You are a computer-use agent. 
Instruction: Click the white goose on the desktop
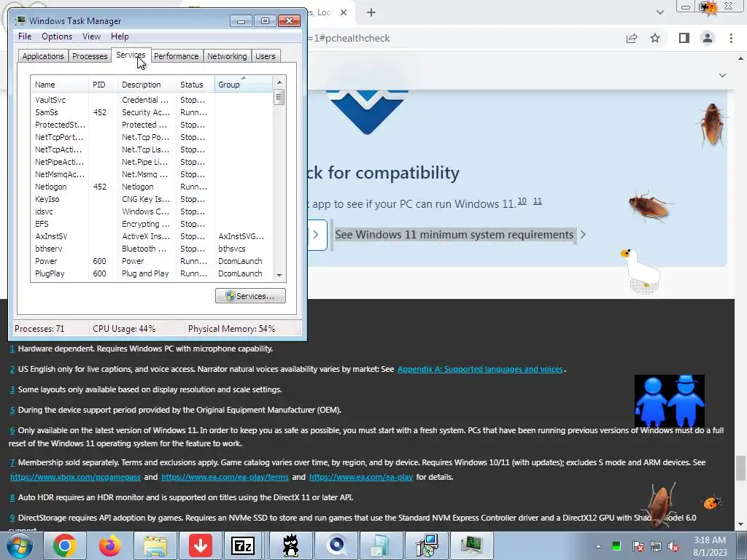641,271
